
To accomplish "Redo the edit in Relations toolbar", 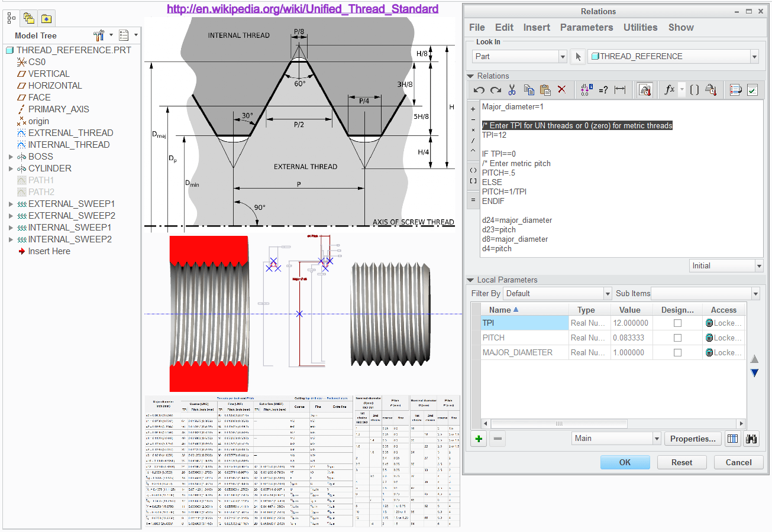I will pyautogui.click(x=496, y=90).
